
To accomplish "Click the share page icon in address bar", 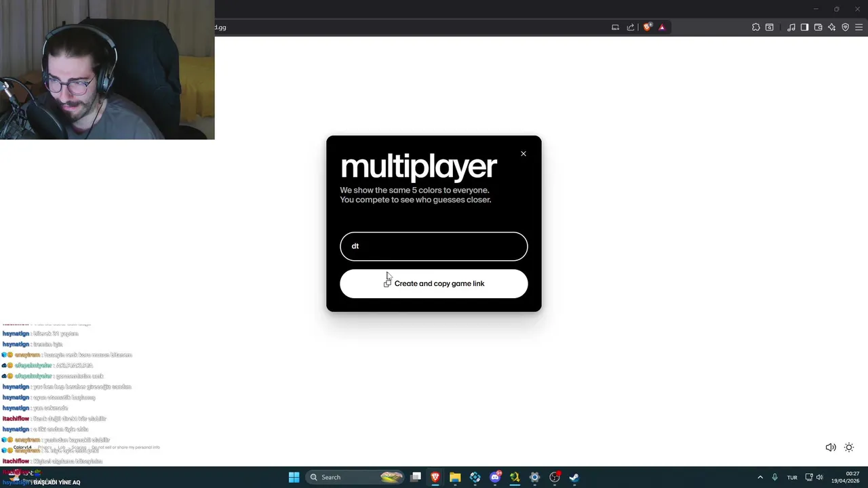I will pos(631,27).
